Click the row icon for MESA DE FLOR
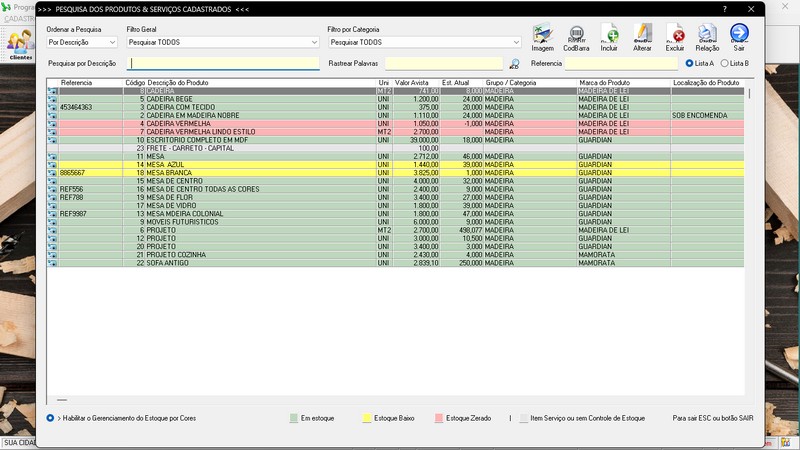 click(x=52, y=197)
